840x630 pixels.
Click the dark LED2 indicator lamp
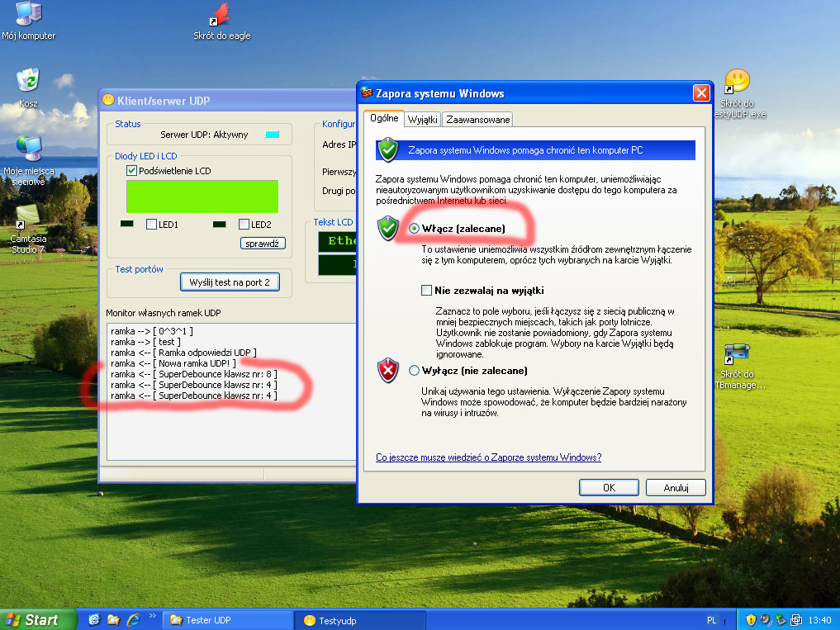(220, 224)
